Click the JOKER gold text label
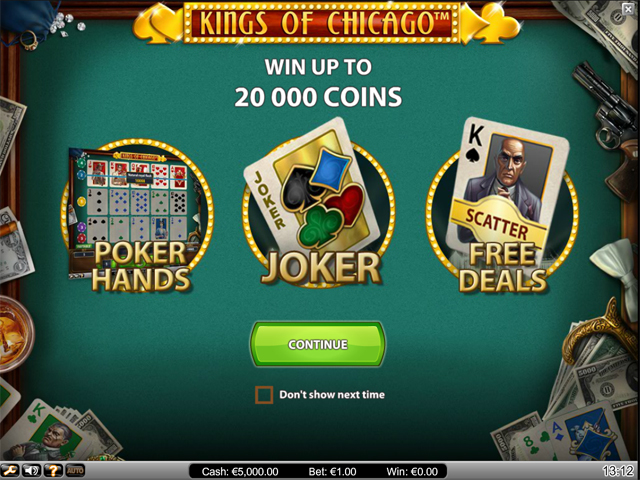Viewport: 640px width, 480px height. coord(321,268)
